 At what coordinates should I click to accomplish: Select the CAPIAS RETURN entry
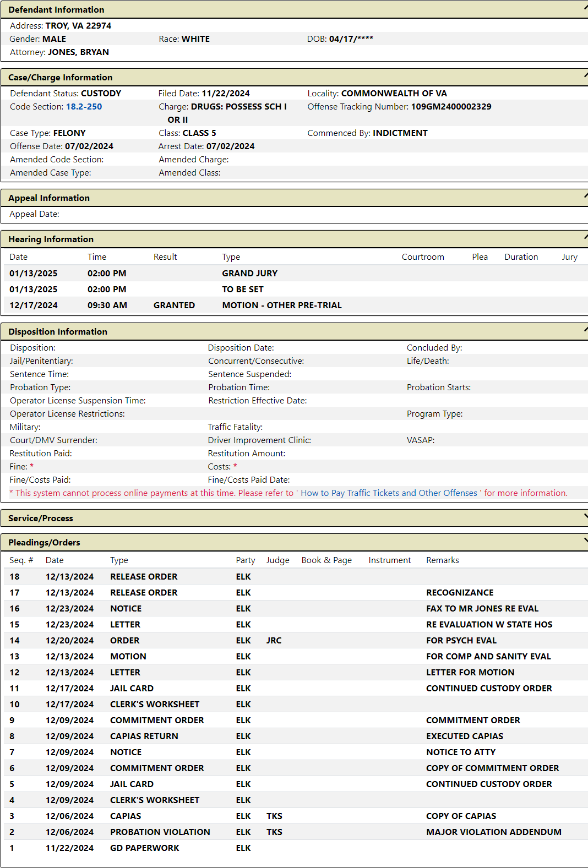coord(296,736)
